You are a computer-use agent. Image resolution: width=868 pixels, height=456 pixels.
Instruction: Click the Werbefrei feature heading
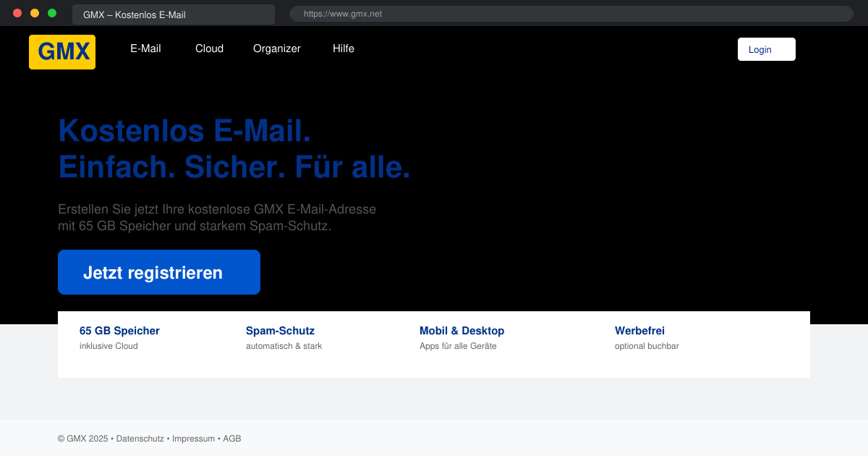(639, 331)
